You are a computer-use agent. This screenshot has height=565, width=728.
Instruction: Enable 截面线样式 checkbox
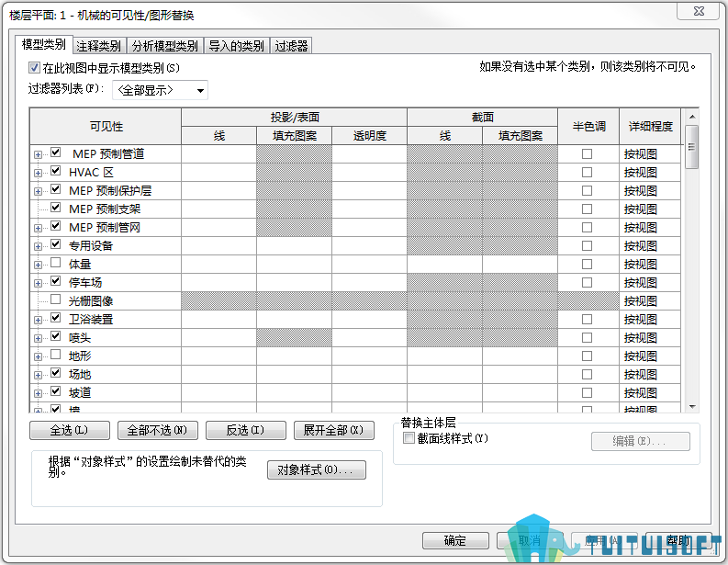409,438
